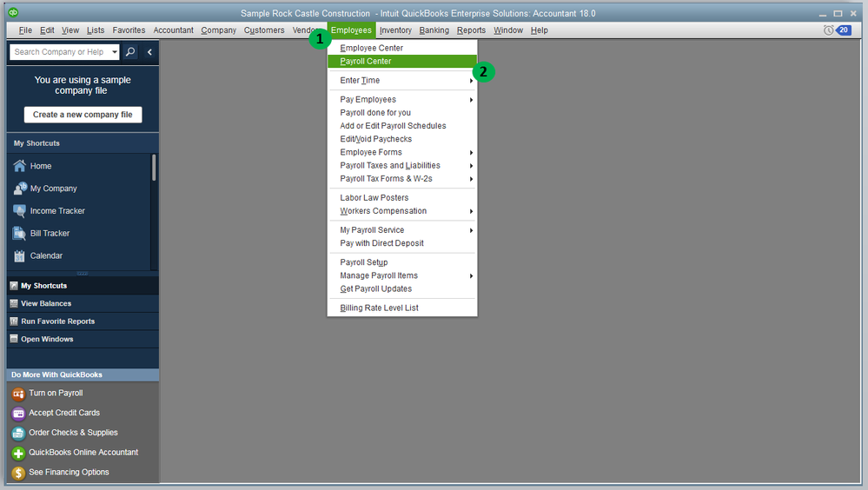868x490 pixels.
Task: Click the Accept Credit Cards link
Action: pos(64,413)
